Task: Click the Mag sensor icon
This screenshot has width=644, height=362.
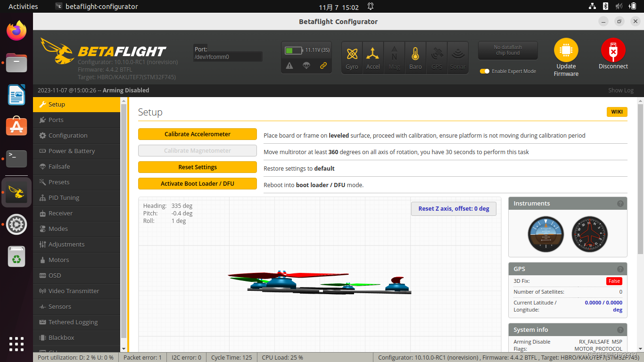Action: (394, 58)
